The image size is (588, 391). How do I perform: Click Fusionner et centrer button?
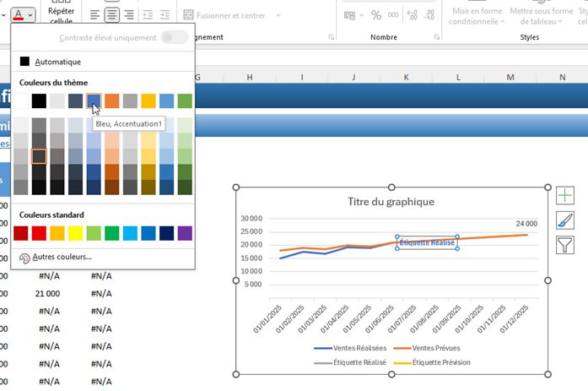224,15
